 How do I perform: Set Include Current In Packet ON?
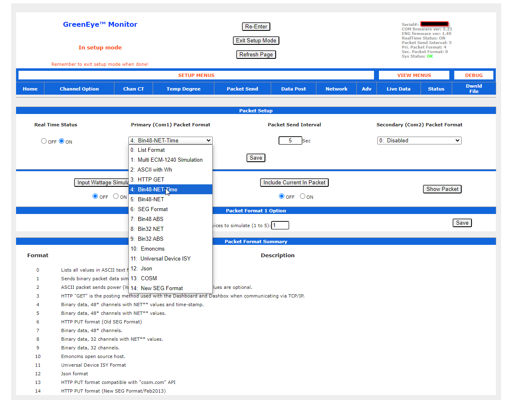pyautogui.click(x=302, y=196)
